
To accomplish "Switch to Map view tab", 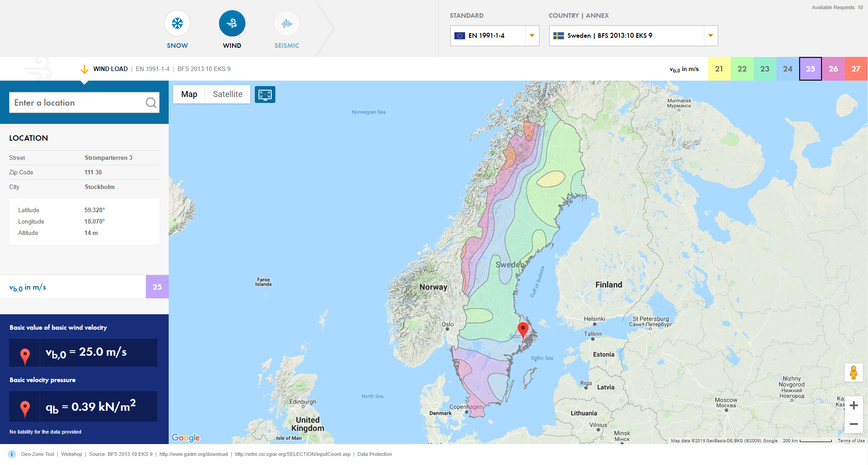I will [189, 94].
